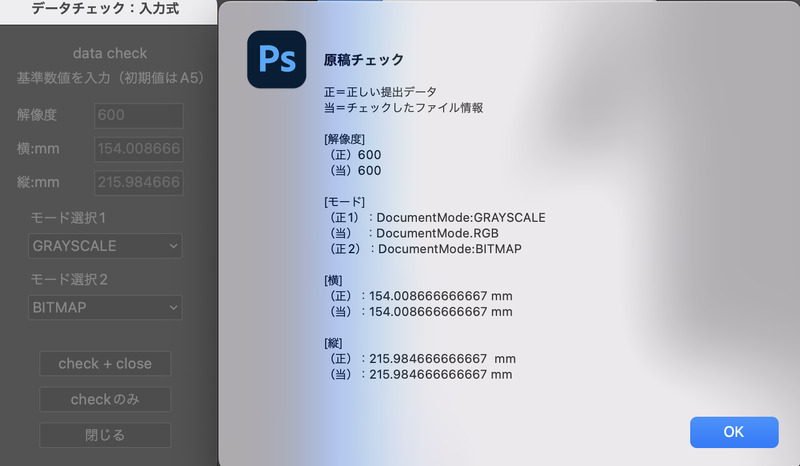
Task: Click the checkのみ button
Action: pos(105,399)
